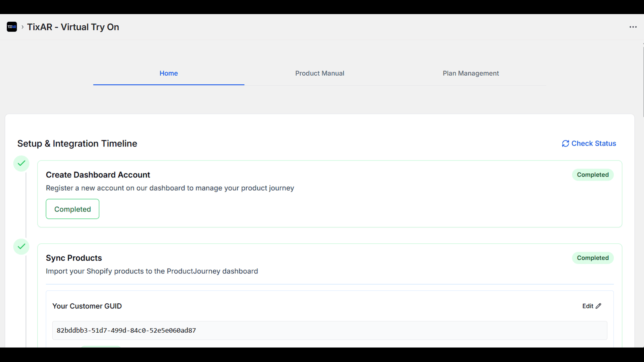The width and height of the screenshot is (644, 362).
Task: Click the outlined Completed button
Action: point(72,209)
